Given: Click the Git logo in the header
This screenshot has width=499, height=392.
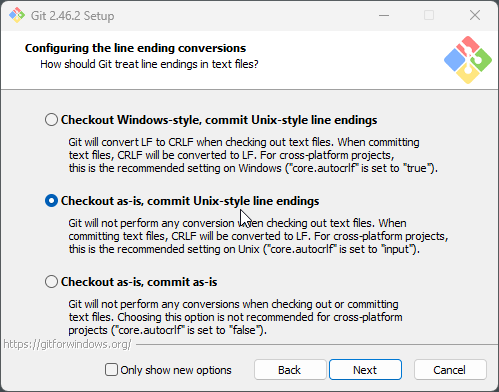Looking at the screenshot, I should point(468,60).
